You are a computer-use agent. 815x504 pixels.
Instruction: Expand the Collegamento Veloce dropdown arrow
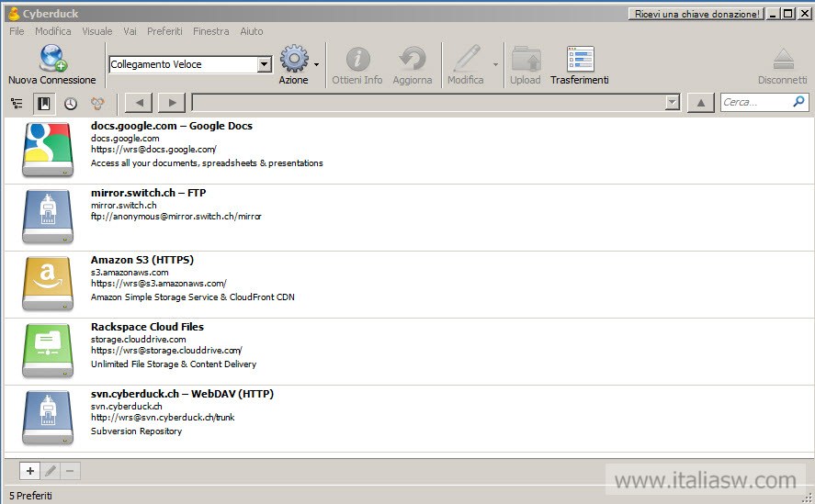[x=265, y=64]
